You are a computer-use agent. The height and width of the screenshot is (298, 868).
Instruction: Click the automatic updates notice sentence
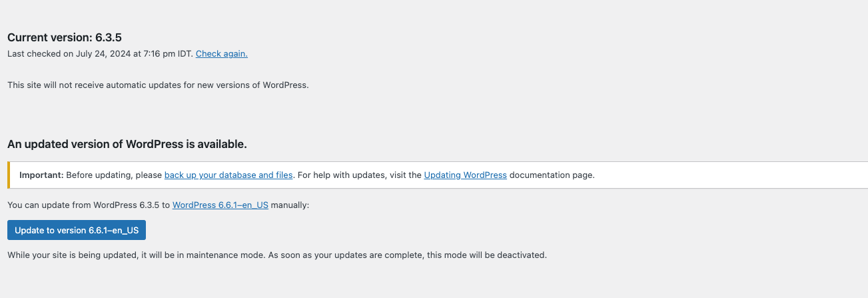pos(158,85)
